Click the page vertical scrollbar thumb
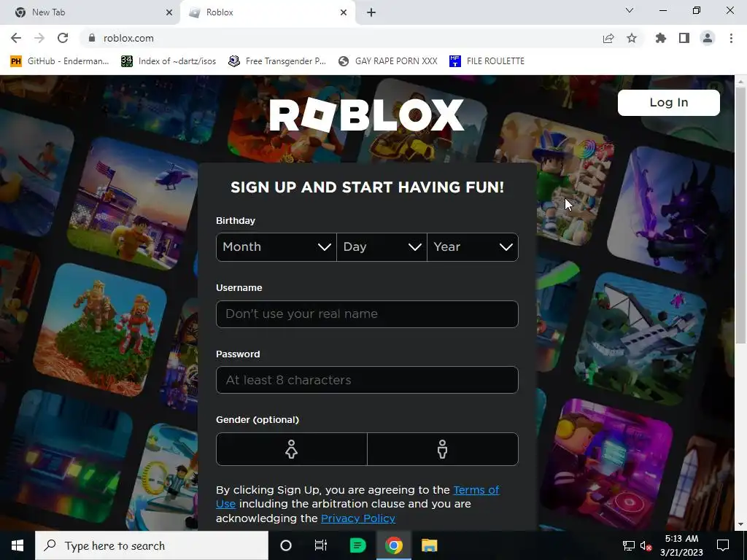The image size is (747, 560). pos(740,216)
